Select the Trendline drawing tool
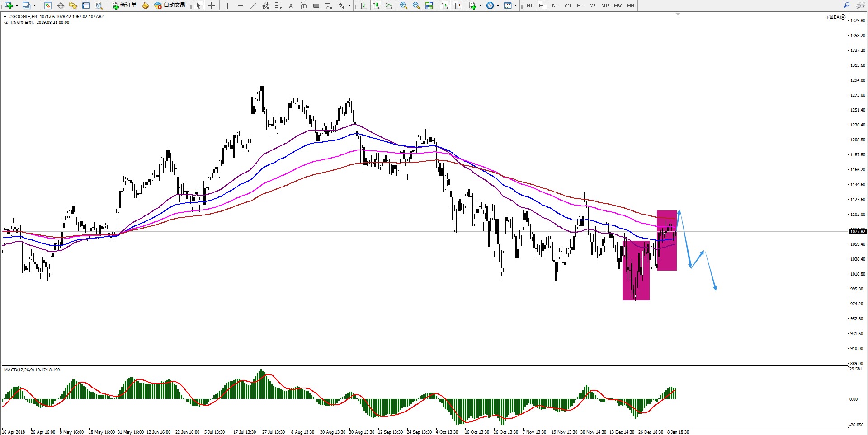 (253, 5)
